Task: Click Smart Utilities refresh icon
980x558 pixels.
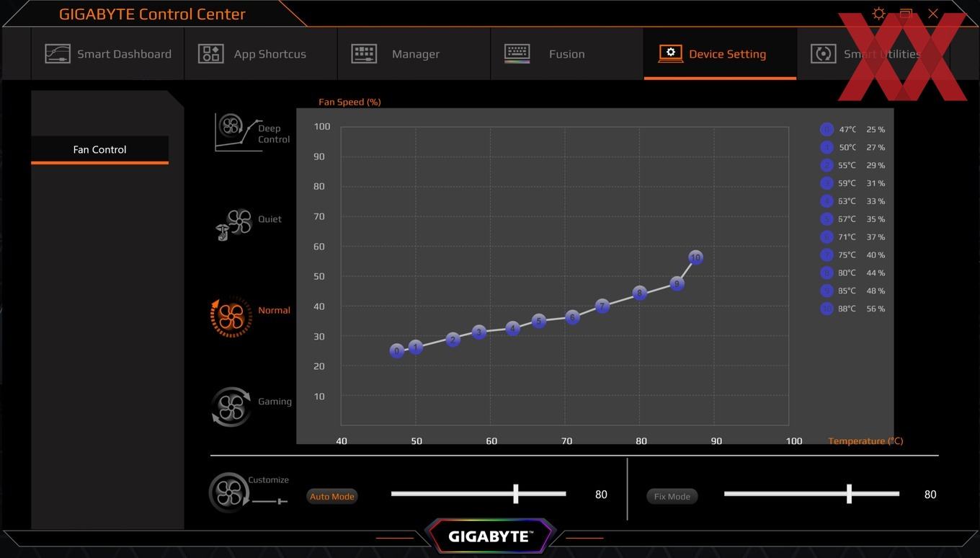Action: [x=823, y=54]
